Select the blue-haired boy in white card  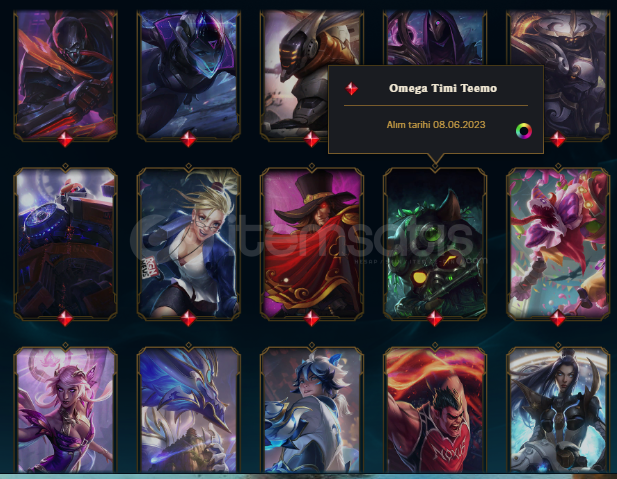312,409
